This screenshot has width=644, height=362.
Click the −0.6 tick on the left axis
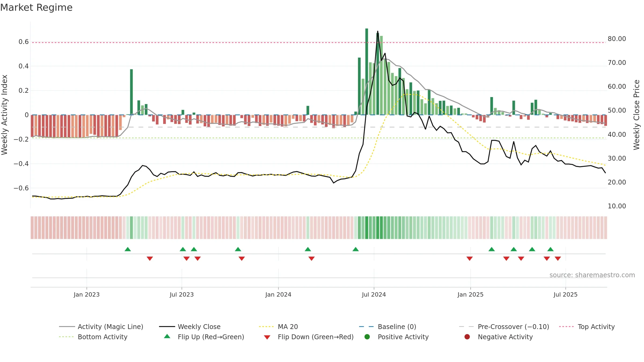(21, 188)
